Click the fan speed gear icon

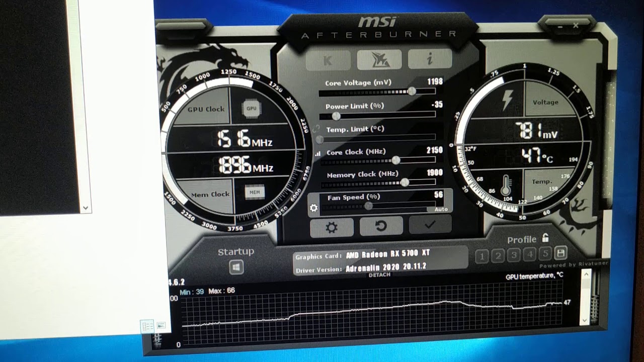[x=314, y=208]
